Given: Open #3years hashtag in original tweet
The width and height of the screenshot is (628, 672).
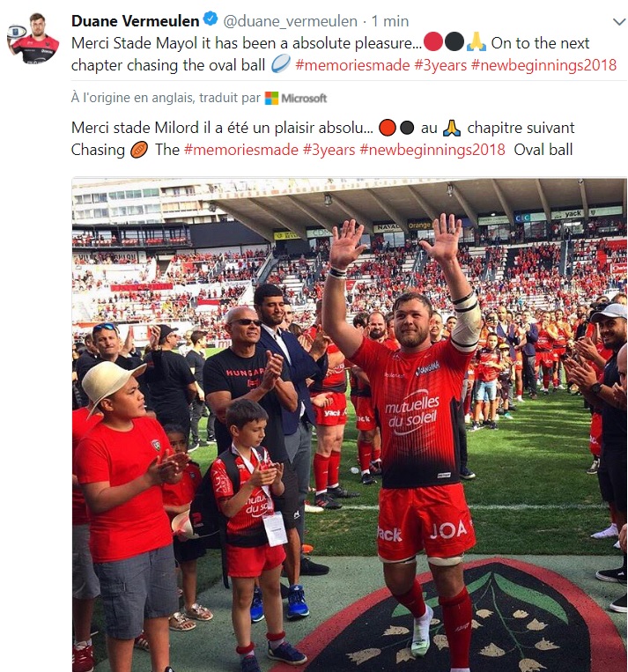Looking at the screenshot, I should pyautogui.click(x=440, y=65).
